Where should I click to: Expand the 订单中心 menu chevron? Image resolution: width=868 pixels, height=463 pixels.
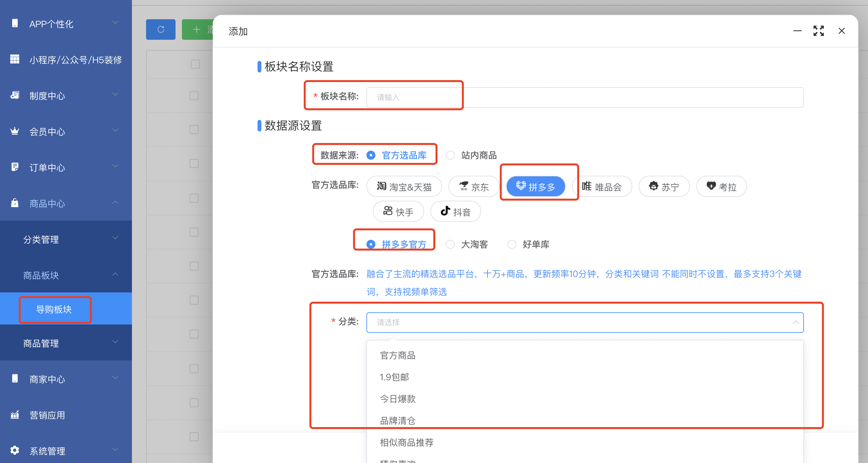115,166
